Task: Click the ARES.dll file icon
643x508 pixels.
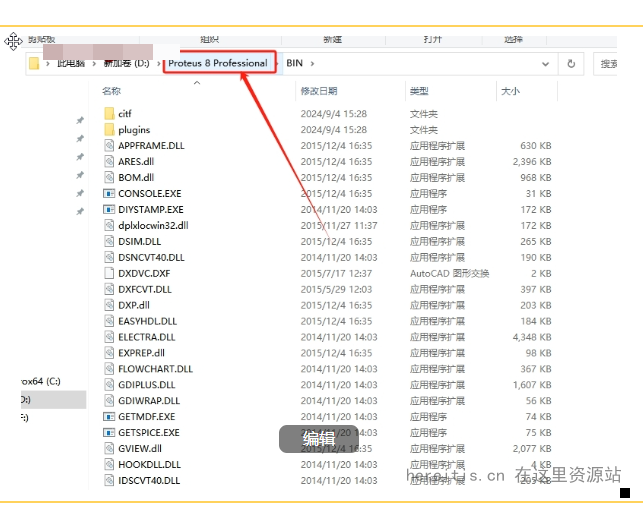Action: coord(109,162)
